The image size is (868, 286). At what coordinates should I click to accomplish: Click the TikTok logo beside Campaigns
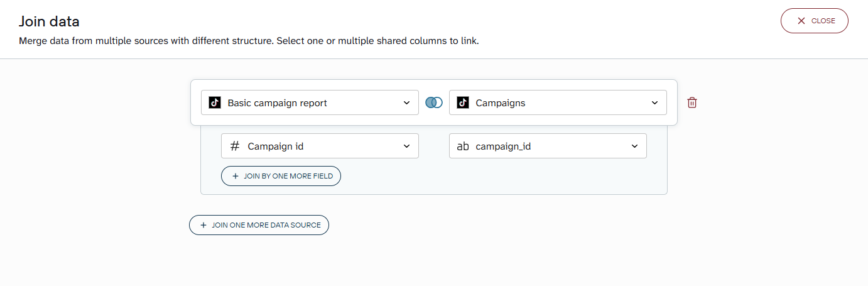coord(463,102)
